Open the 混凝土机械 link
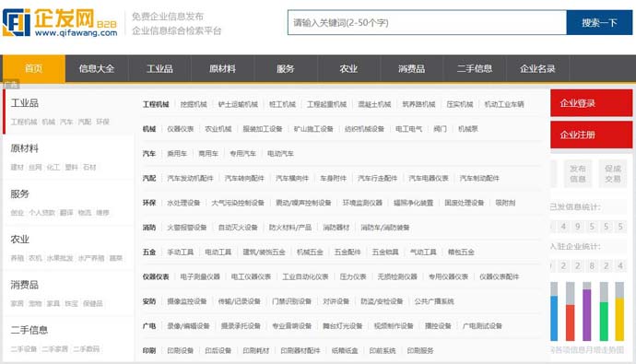The image size is (636, 364). [x=374, y=104]
